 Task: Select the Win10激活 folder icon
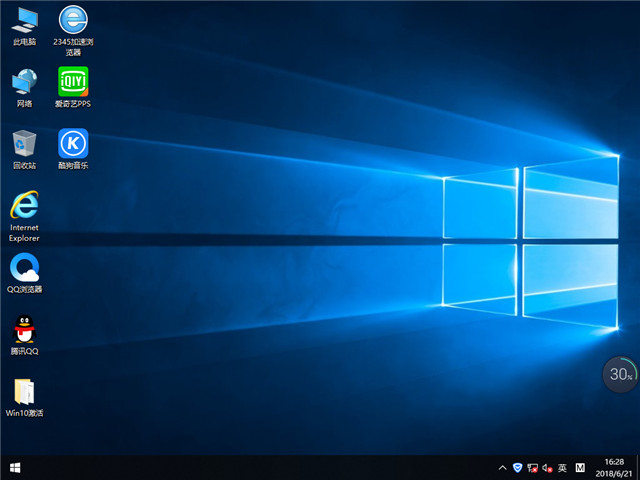[24, 398]
